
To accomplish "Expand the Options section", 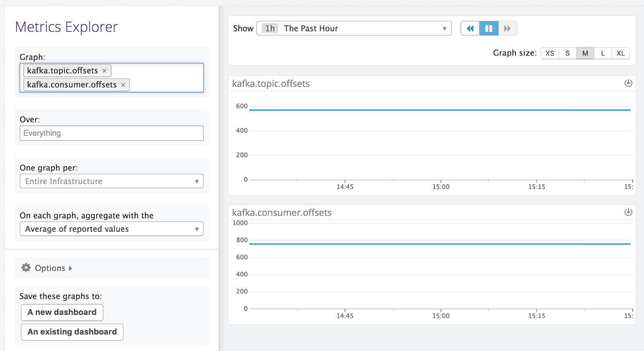I will click(50, 268).
